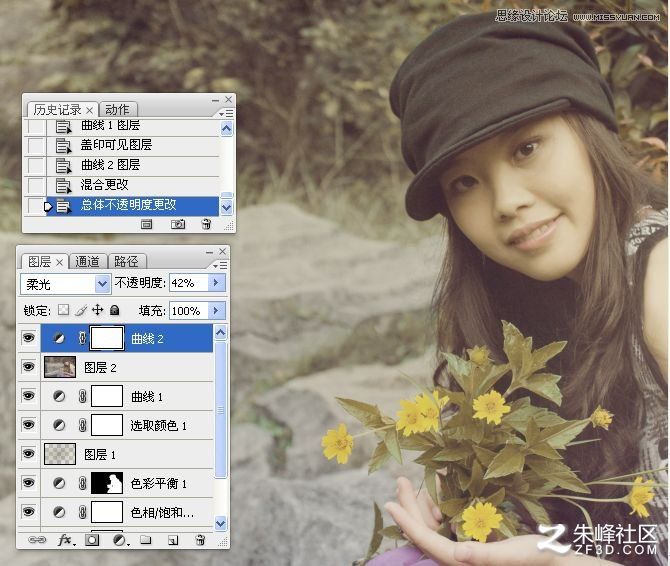The height and width of the screenshot is (566, 670).
Task: Delete layer trash icon in Layers panel
Action: (200, 540)
